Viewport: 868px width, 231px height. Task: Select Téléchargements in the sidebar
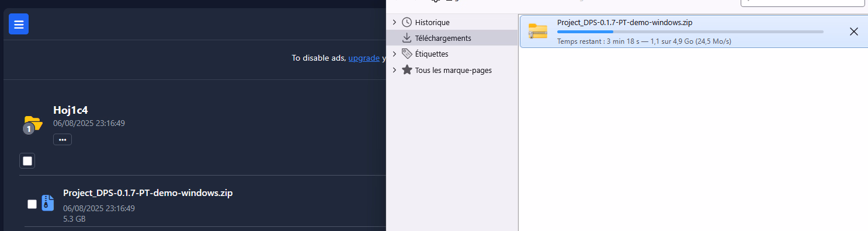[452, 38]
